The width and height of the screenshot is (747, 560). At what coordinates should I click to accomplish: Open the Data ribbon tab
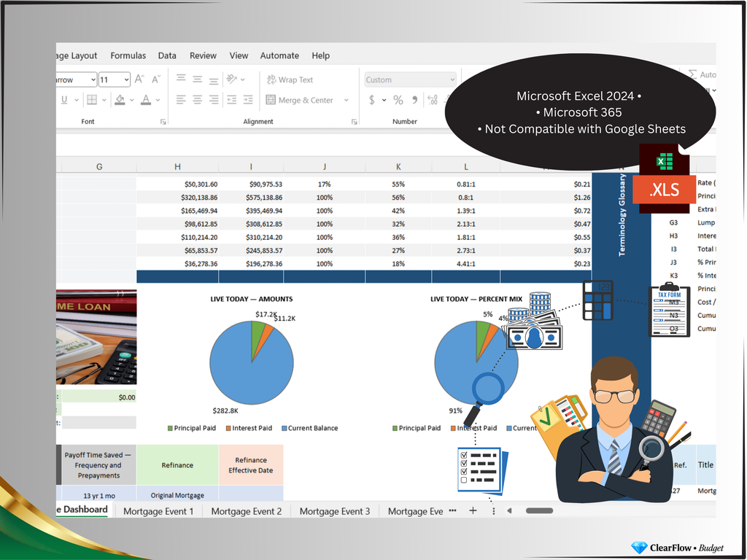click(x=167, y=55)
